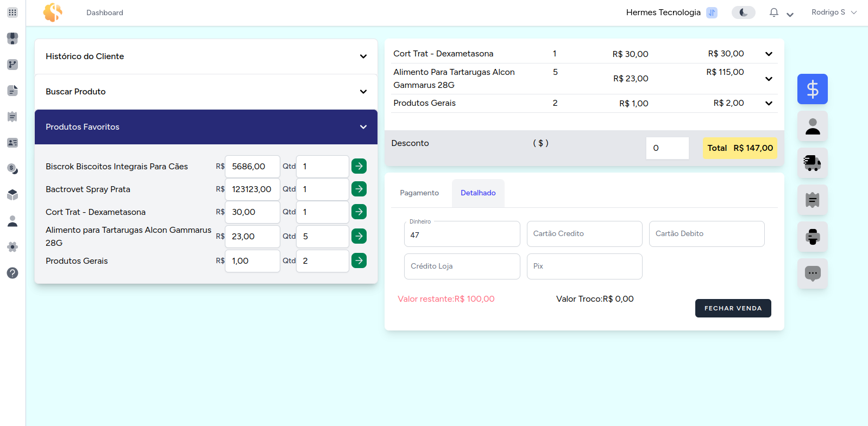This screenshot has height=426, width=868.
Task: Click FECHAR VENDA button
Action: [x=733, y=308]
